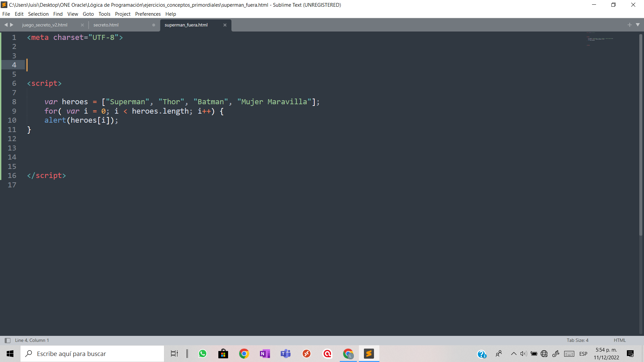
Task: Open the clock and date flyout
Action: tap(606, 354)
